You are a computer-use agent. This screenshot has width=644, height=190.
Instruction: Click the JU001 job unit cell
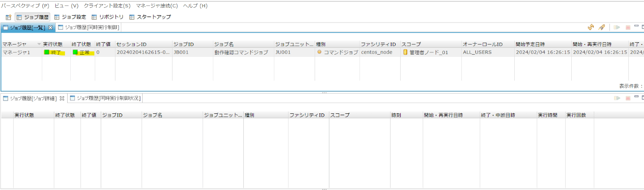[294, 52]
